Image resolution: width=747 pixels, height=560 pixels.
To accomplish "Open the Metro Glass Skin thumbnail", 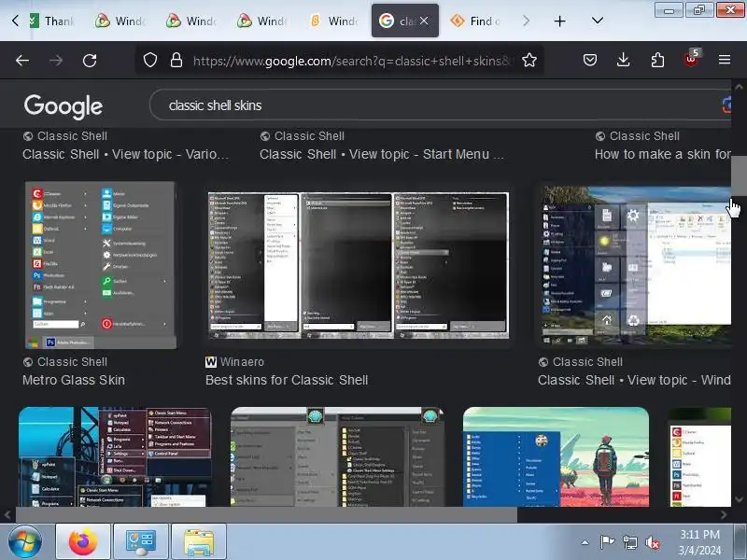I will (101, 265).
